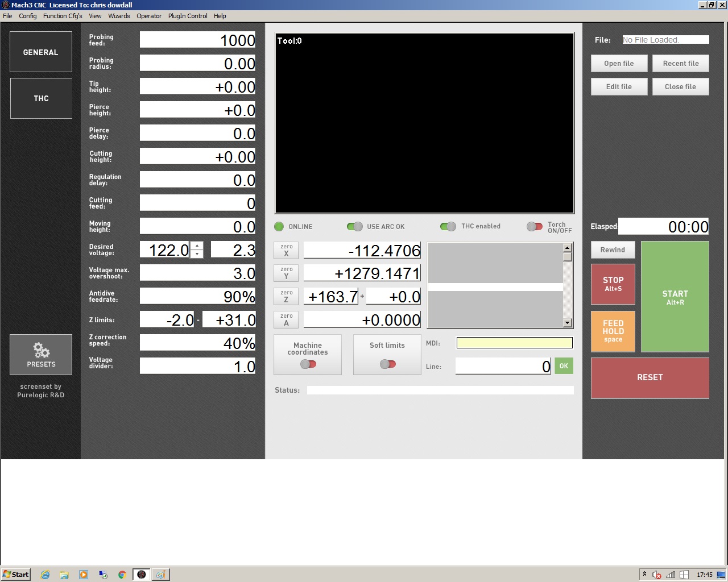Enable the Soft limits toggle

click(387, 364)
